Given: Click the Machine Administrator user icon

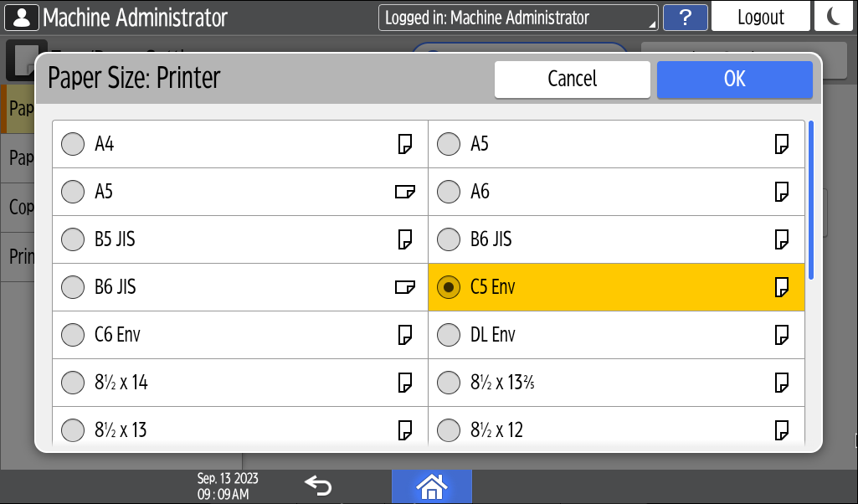Looking at the screenshot, I should (21, 17).
